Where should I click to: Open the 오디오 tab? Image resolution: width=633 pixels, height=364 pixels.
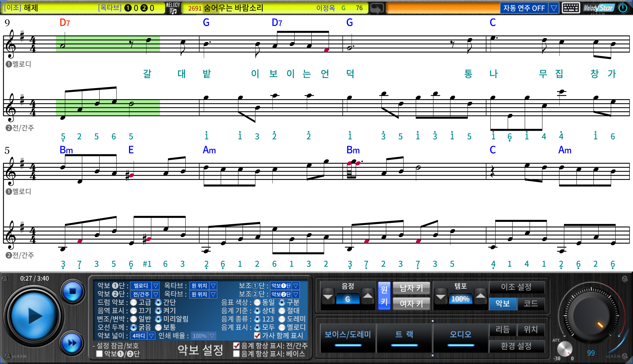(x=461, y=338)
